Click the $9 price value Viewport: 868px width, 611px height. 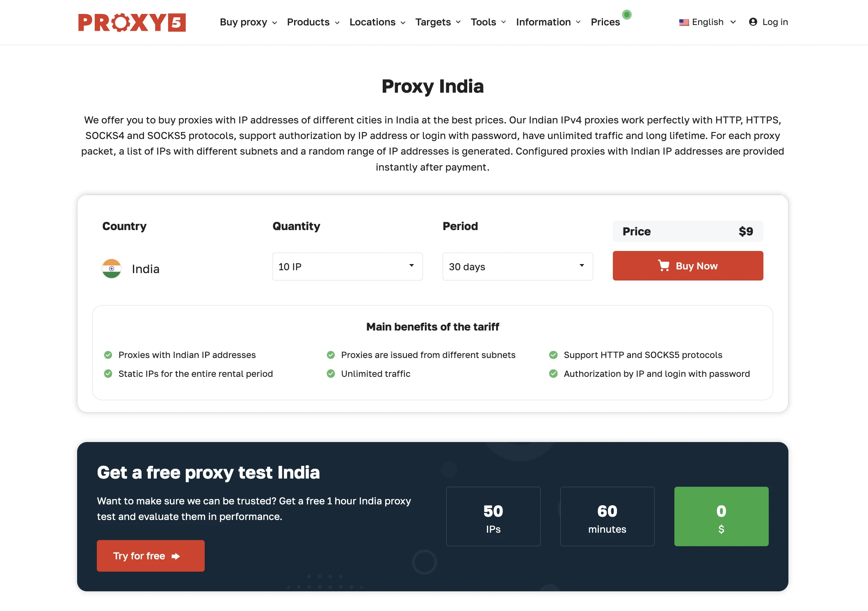[746, 231]
